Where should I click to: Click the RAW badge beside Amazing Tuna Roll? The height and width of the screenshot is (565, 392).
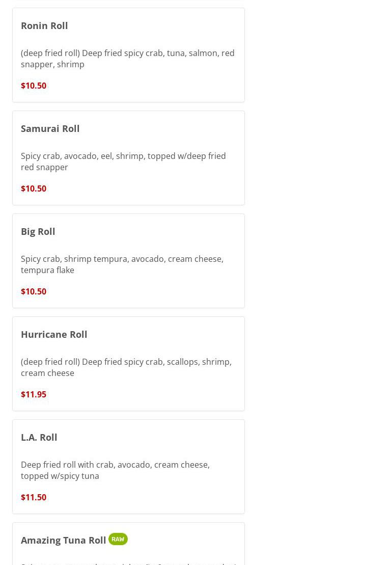[x=118, y=539]
